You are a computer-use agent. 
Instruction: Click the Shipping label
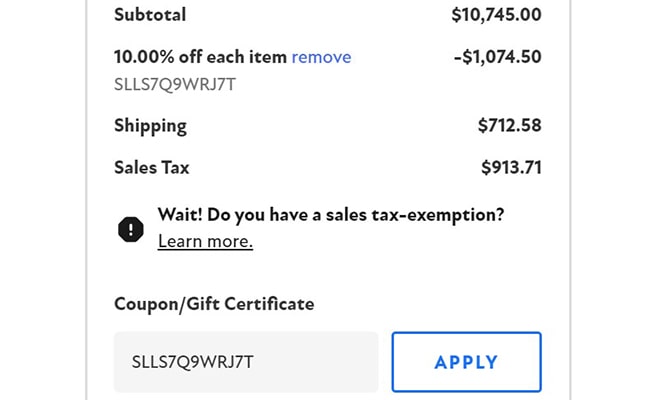(150, 125)
